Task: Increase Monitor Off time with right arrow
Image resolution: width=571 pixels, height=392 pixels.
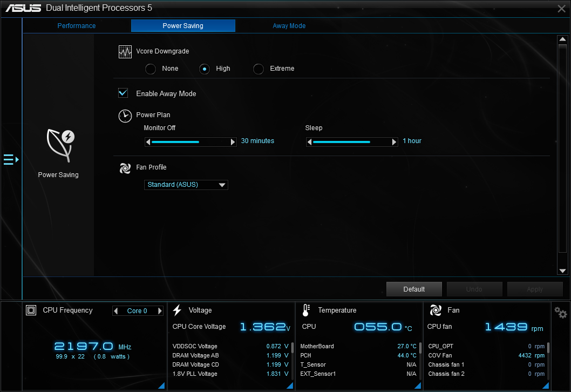Action: pos(233,141)
